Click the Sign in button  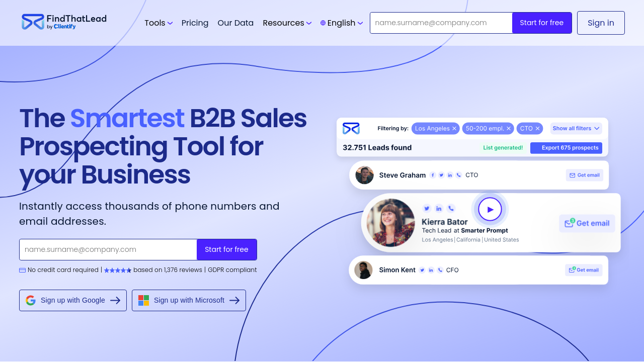601,23
